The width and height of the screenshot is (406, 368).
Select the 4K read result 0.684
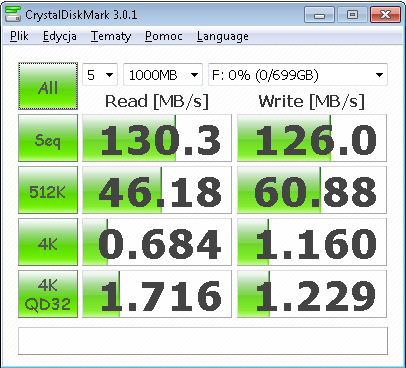coord(157,242)
